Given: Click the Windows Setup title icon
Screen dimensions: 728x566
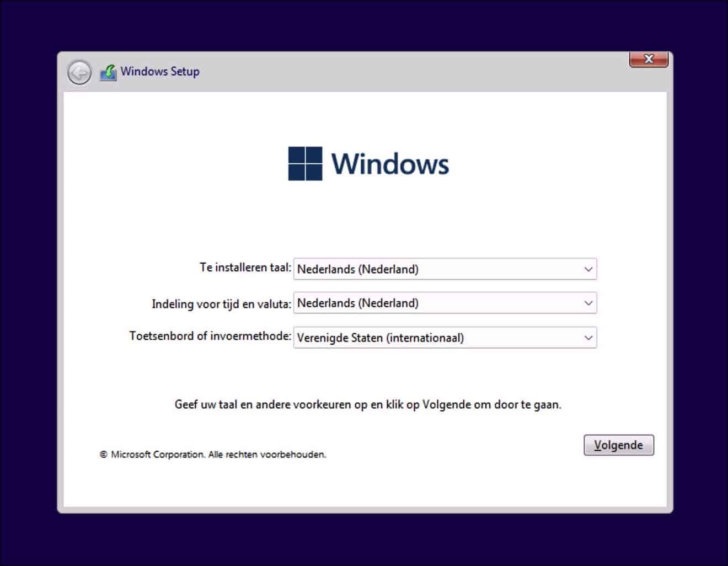Looking at the screenshot, I should pos(108,73).
